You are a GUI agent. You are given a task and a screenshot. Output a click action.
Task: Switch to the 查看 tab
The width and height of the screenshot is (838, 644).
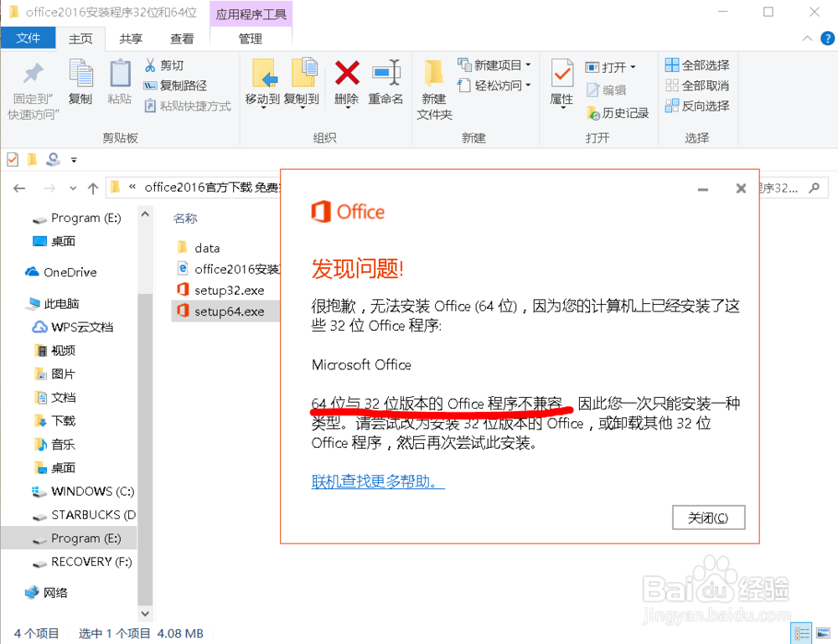pyautogui.click(x=182, y=39)
